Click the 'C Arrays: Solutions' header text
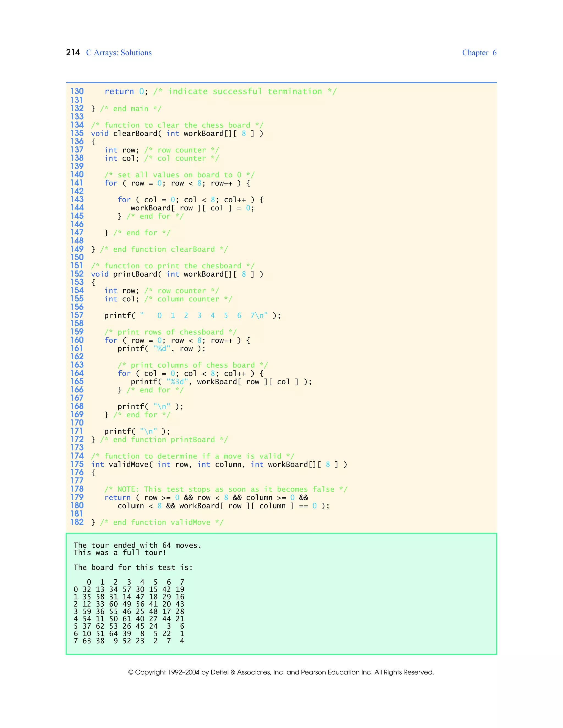This screenshot has width=563, height=728. pos(119,53)
